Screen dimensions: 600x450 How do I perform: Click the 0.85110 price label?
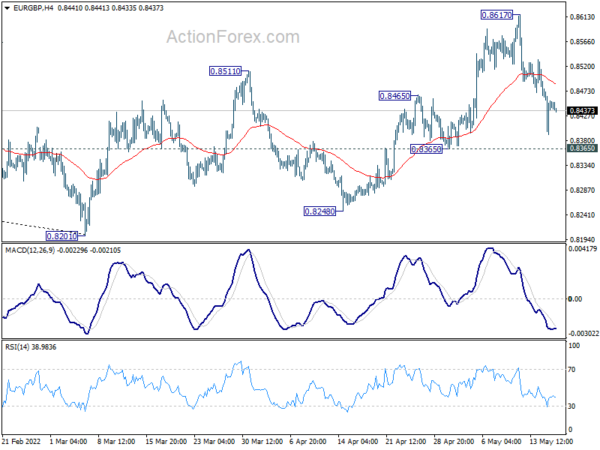(x=225, y=71)
